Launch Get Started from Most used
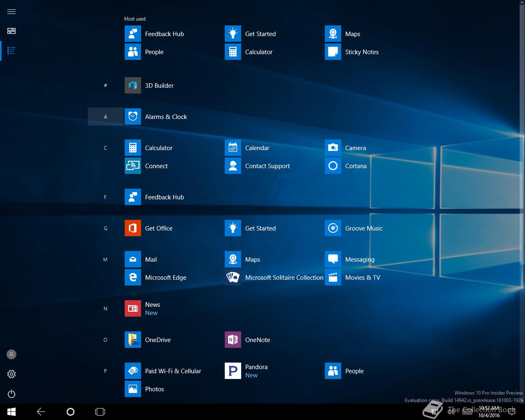 [x=274, y=34]
